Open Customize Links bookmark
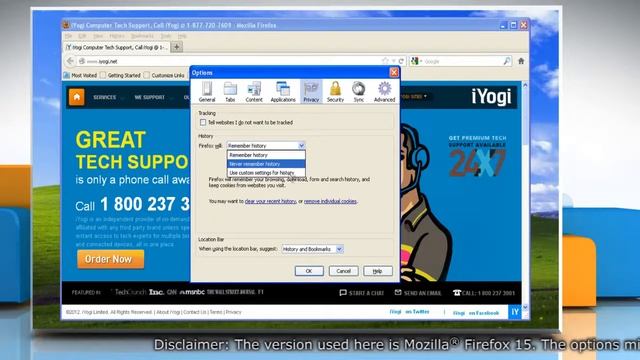The height and width of the screenshot is (360, 640). click(164, 76)
